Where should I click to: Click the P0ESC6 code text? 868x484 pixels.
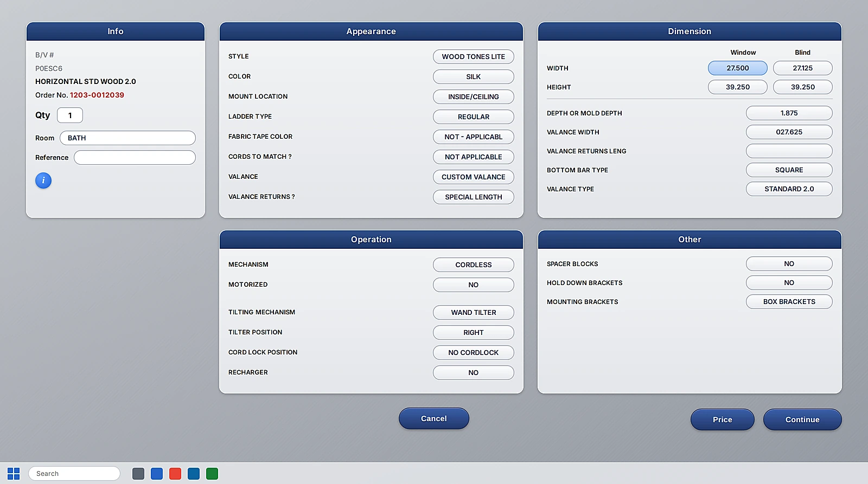pos(49,68)
